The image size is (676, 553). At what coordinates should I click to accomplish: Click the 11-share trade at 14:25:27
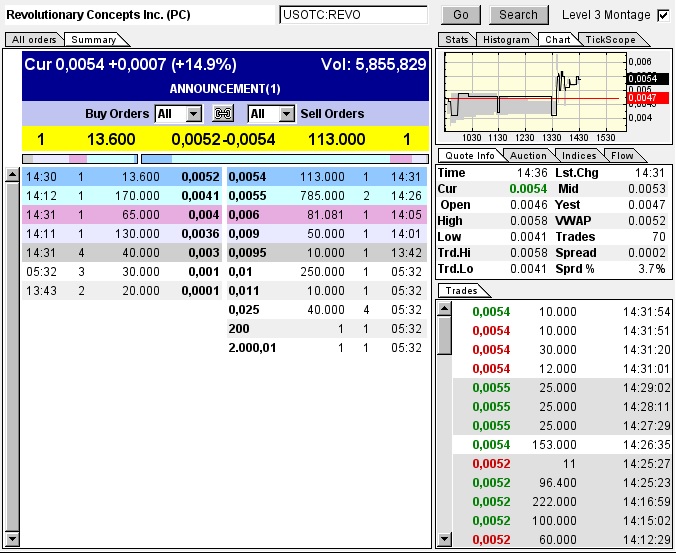pos(562,463)
